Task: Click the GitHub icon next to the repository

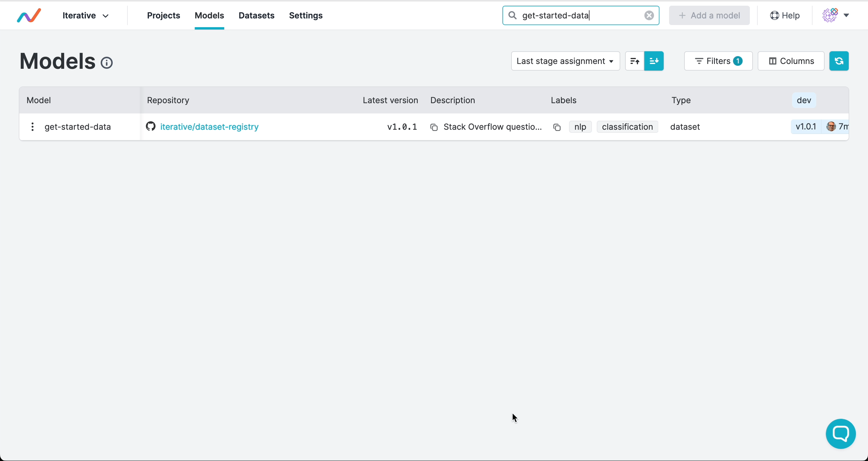Action: (x=151, y=126)
